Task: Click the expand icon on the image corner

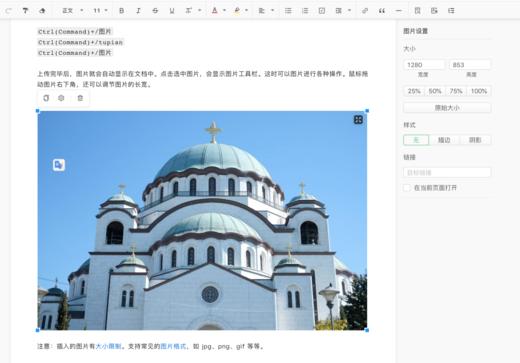Action: coord(358,120)
